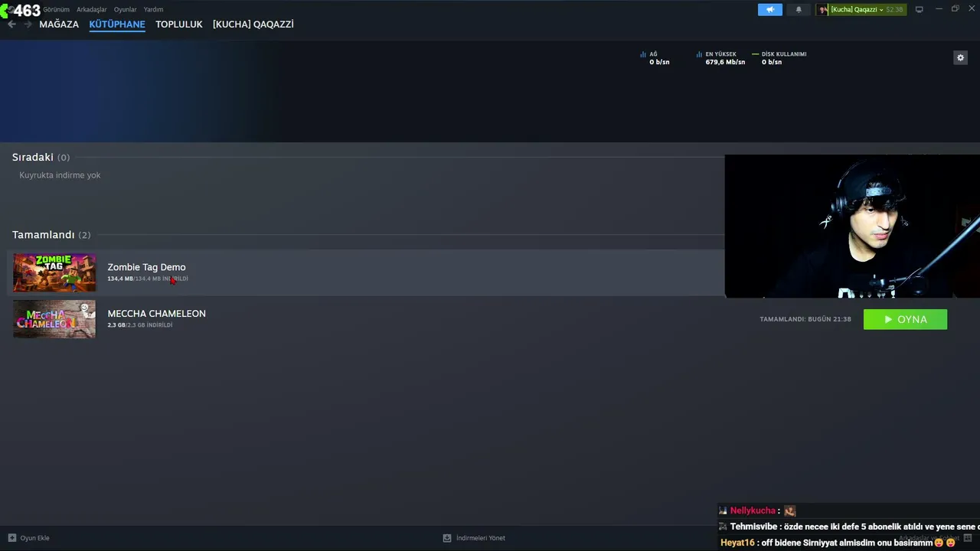Go back with the left arrow
The width and height of the screenshot is (980, 551).
point(11,24)
